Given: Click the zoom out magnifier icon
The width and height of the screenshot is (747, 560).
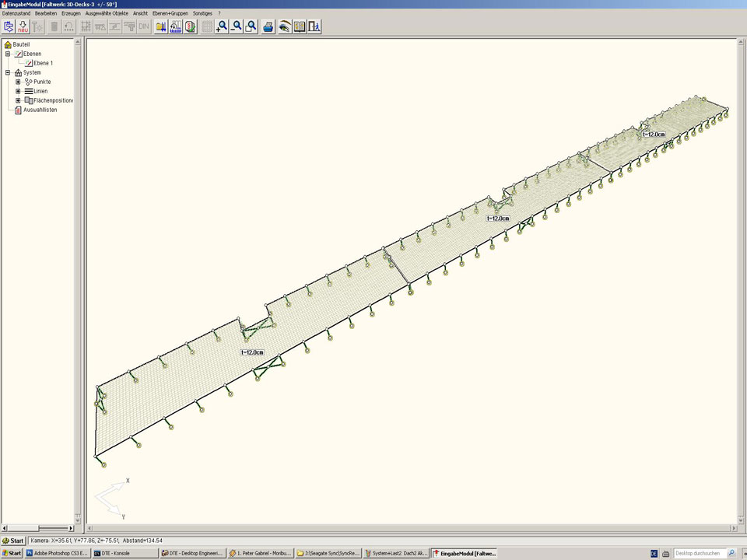Looking at the screenshot, I should 237,26.
